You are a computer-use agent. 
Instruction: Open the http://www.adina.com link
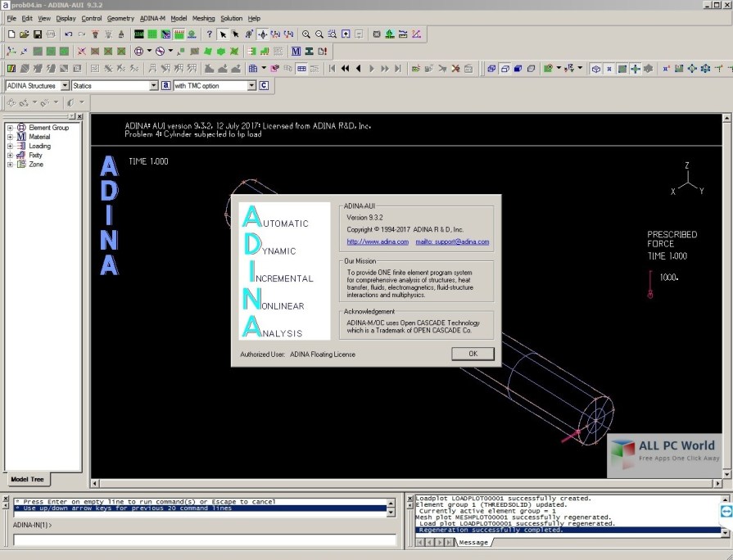point(378,242)
